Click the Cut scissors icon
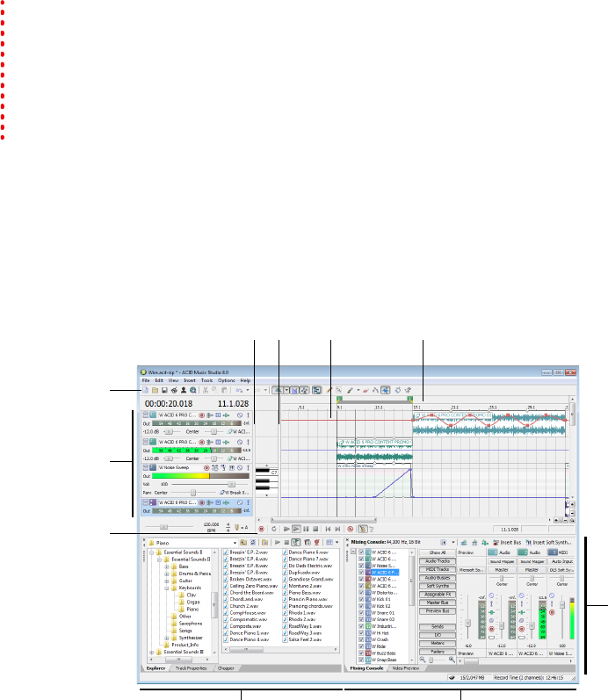 (206, 390)
